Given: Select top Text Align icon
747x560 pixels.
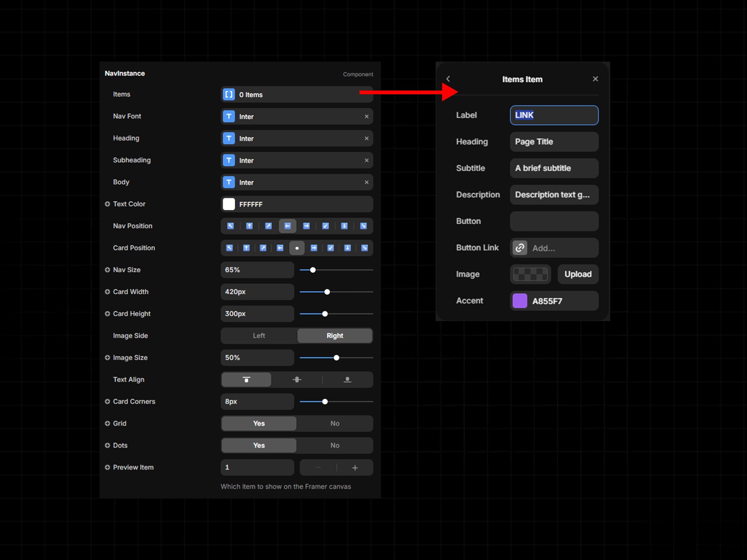Looking at the screenshot, I should click(x=247, y=380).
